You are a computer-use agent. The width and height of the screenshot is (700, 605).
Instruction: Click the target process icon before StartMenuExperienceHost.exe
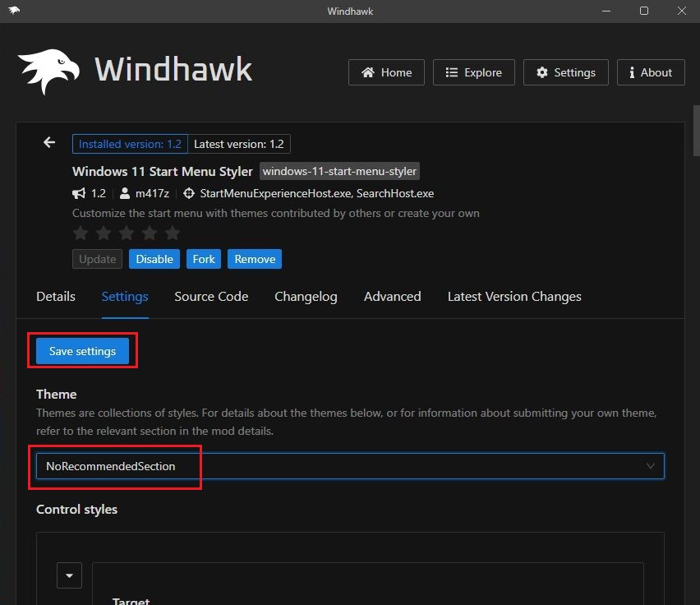click(x=188, y=193)
